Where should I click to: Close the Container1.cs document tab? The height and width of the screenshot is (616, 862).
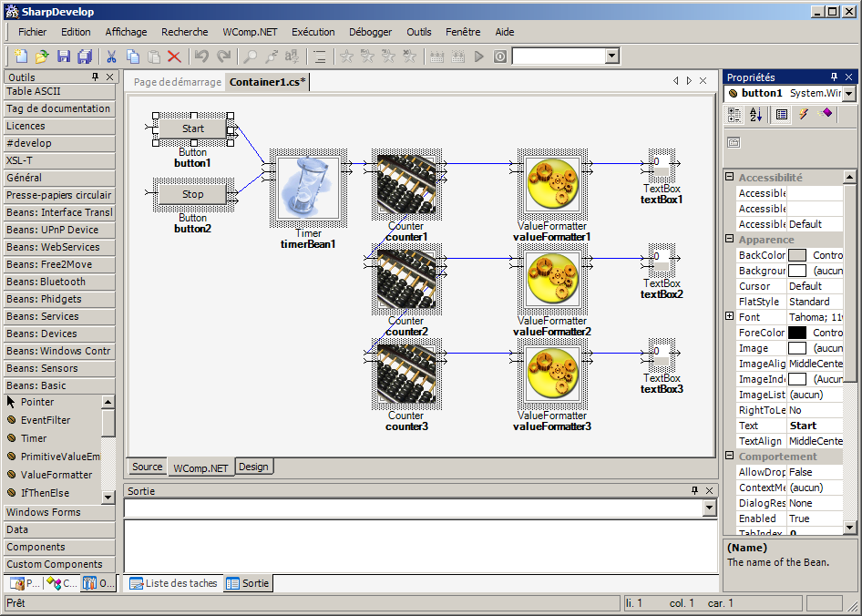coord(703,81)
